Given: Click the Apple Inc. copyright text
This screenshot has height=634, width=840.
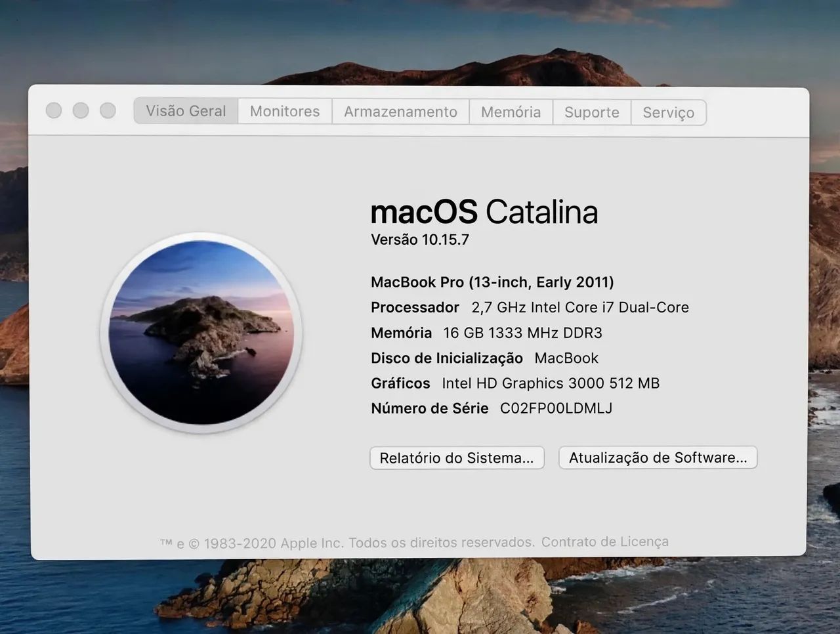Looking at the screenshot, I should coord(347,543).
